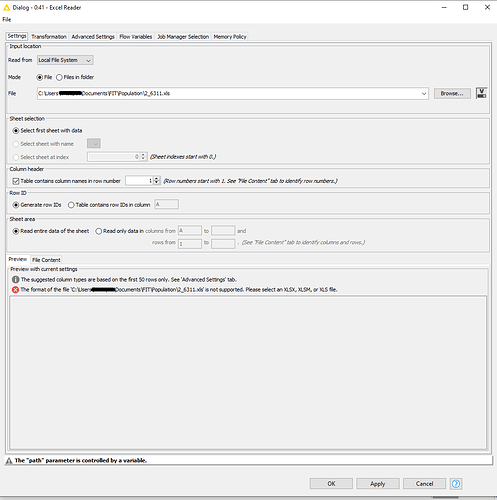Choose Table contains row IDs in column

[x=71, y=205]
